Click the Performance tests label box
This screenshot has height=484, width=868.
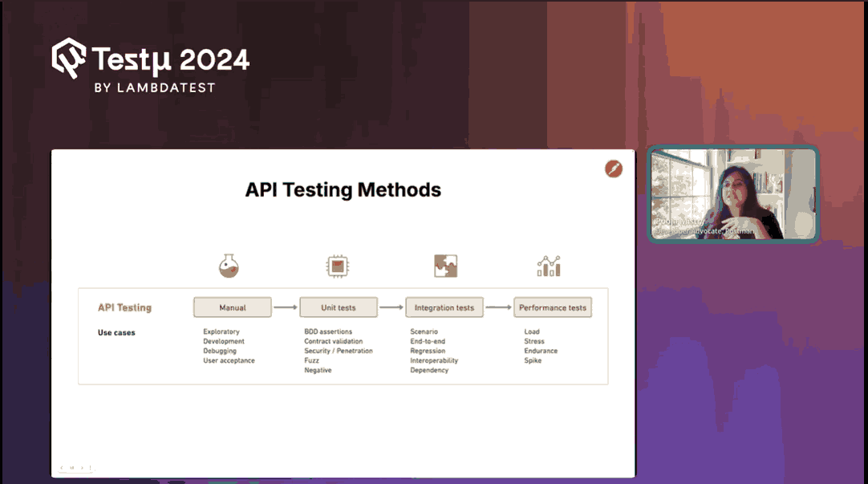pyautogui.click(x=553, y=307)
